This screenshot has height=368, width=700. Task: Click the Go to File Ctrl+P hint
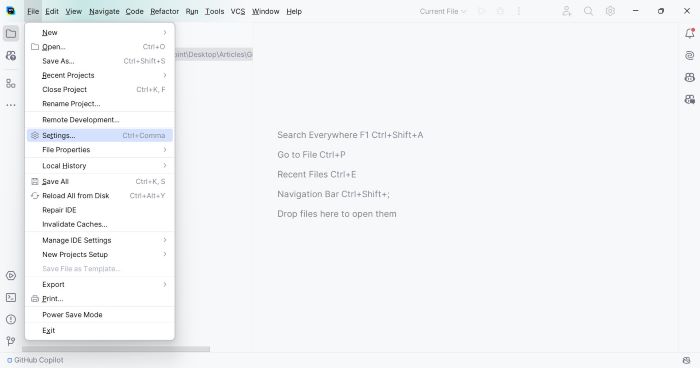pyautogui.click(x=311, y=155)
